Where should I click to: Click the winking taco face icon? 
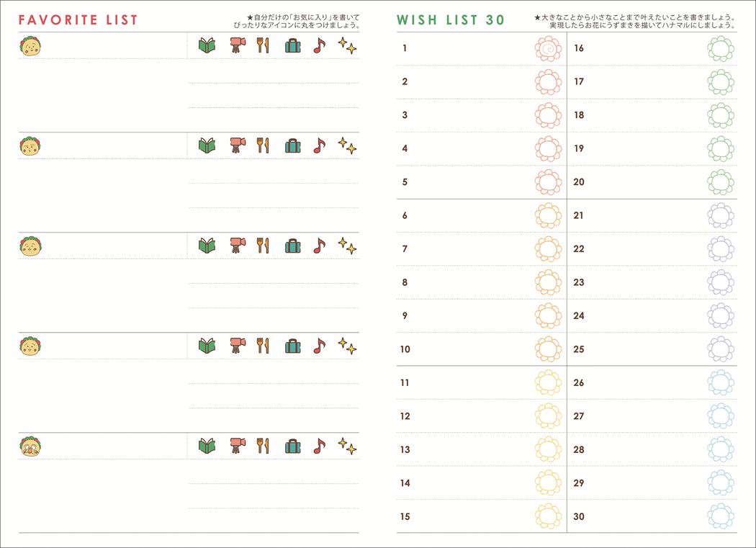pyautogui.click(x=30, y=145)
